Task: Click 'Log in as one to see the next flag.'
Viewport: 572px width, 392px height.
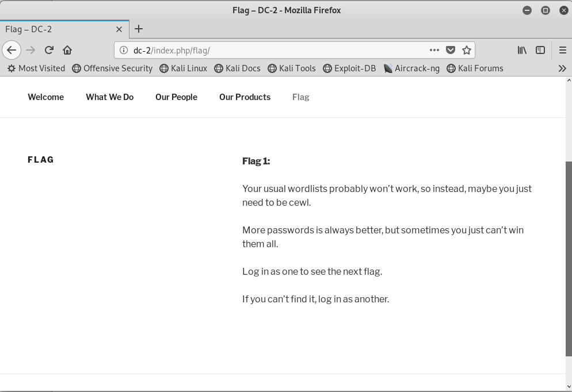Action: 312,271
